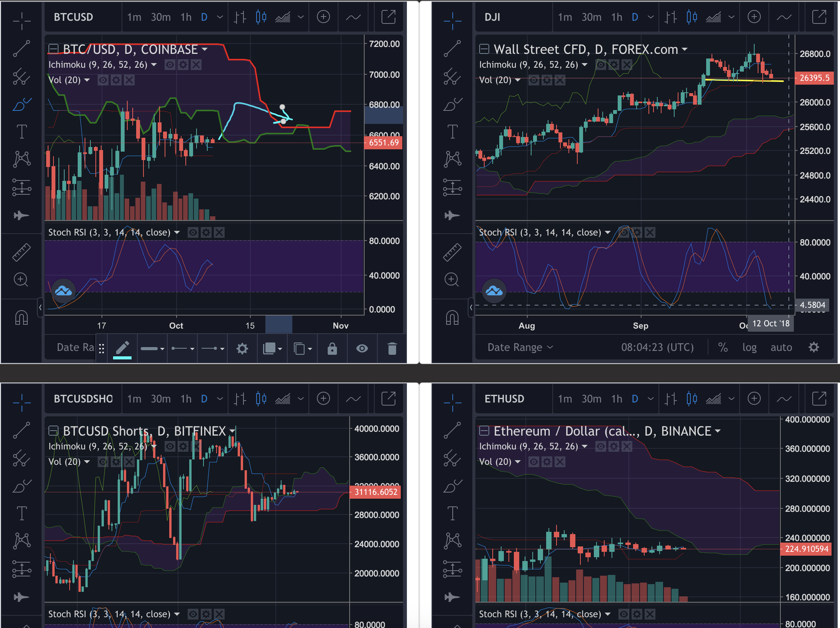Viewport: 840px width, 628px height.
Task: Click the yellow horizontal line on DJI chart
Action: (744, 80)
